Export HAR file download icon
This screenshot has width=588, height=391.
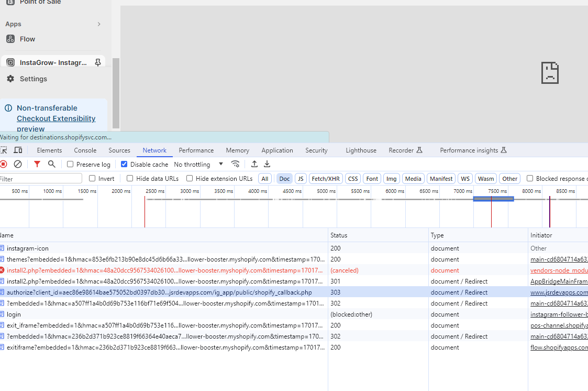click(x=267, y=164)
